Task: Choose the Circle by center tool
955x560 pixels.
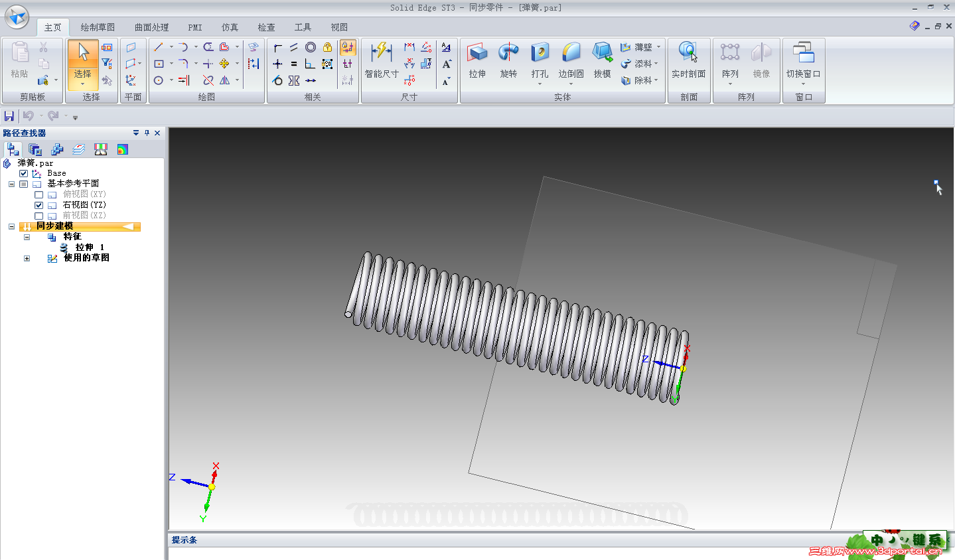Action: pos(159,80)
